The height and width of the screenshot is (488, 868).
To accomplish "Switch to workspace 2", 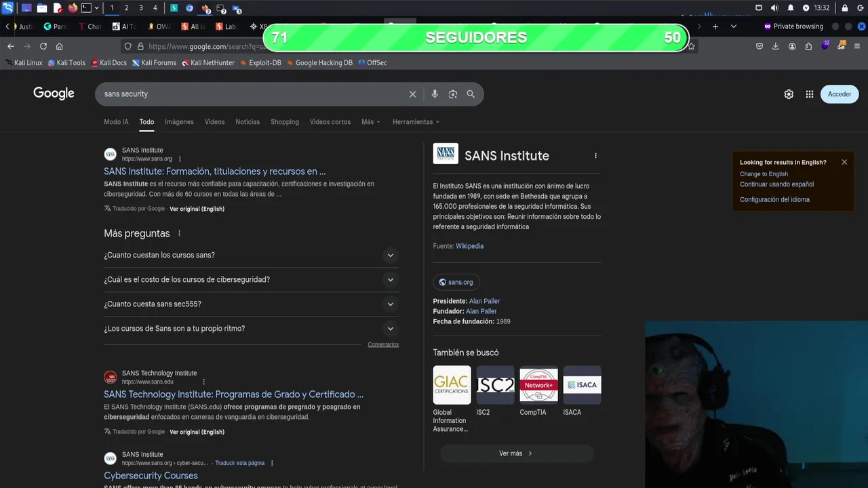I will coord(126,8).
